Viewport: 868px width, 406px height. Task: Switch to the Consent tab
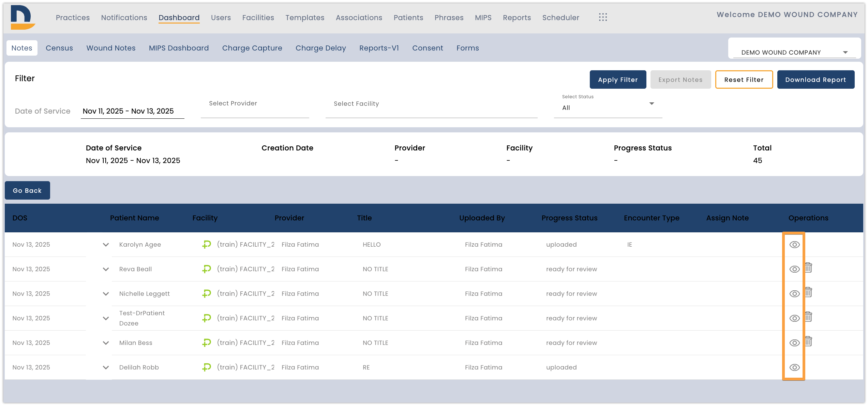[x=428, y=48]
